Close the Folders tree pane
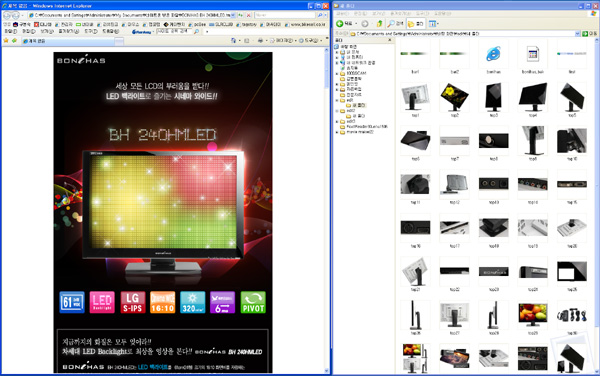Viewport: 600px width, 376px height. [x=390, y=40]
